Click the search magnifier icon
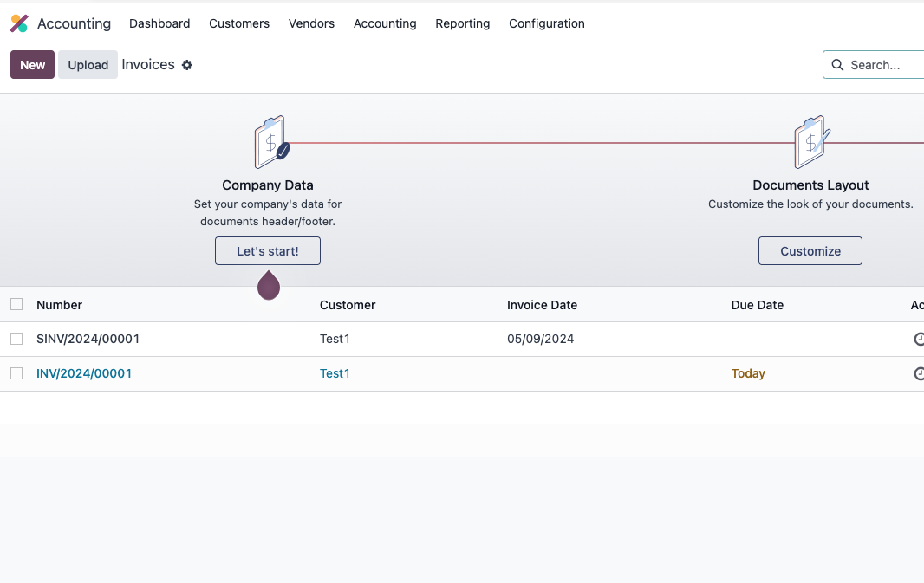924x583 pixels. (837, 65)
